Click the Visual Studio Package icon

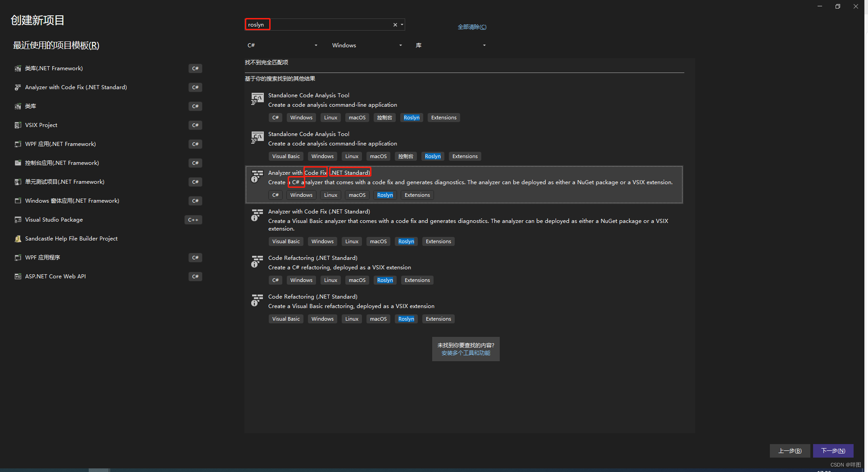18,220
